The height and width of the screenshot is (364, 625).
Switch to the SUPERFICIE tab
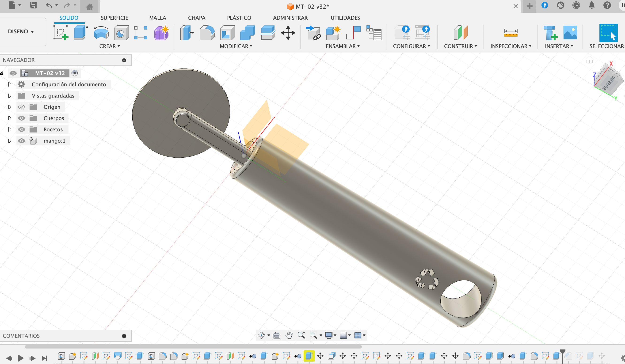(114, 18)
